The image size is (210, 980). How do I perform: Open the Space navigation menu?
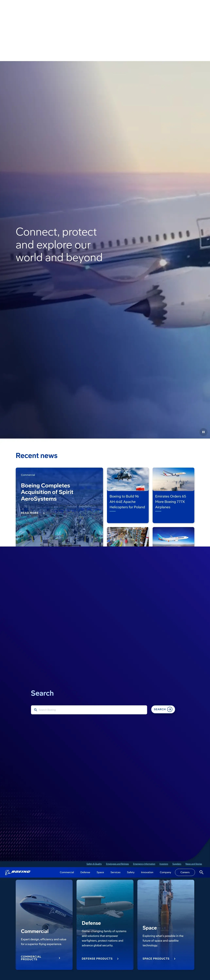100,872
